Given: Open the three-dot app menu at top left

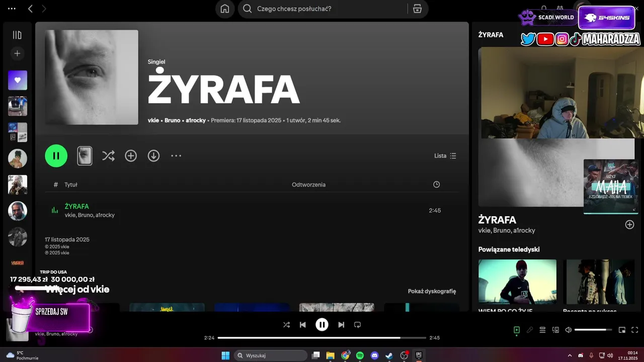Looking at the screenshot, I should (12, 9).
